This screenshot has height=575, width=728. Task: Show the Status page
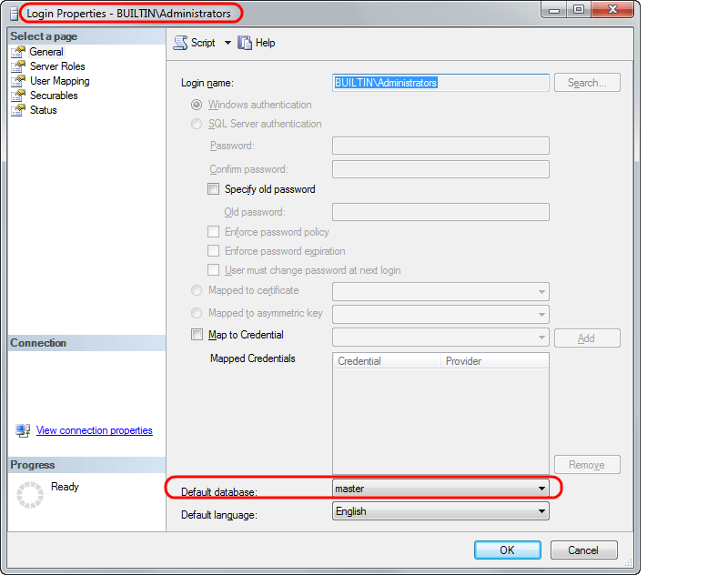[44, 110]
